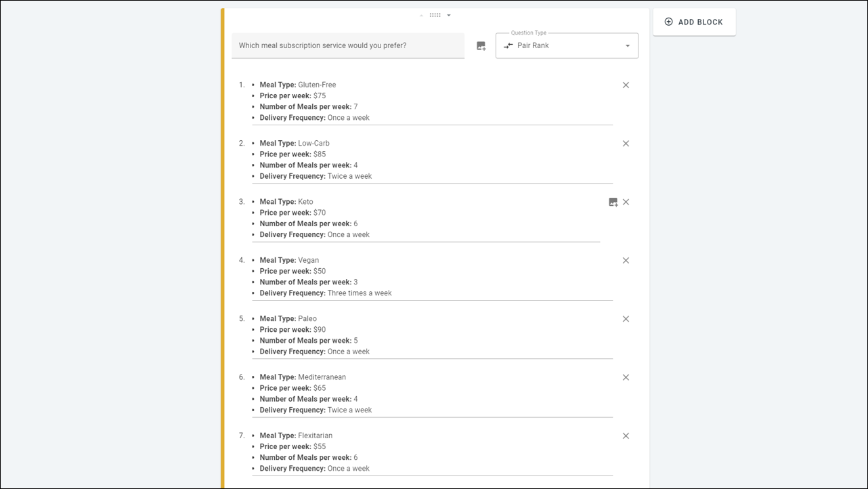Click the ADD BLOCK button
The width and height of the screenshot is (868, 489).
click(694, 22)
